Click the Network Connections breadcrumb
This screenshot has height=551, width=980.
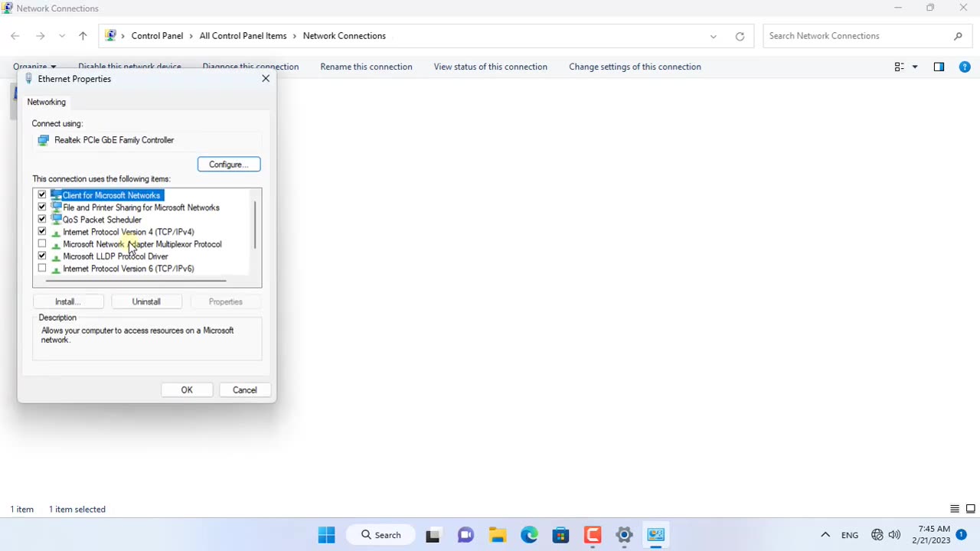[345, 36]
